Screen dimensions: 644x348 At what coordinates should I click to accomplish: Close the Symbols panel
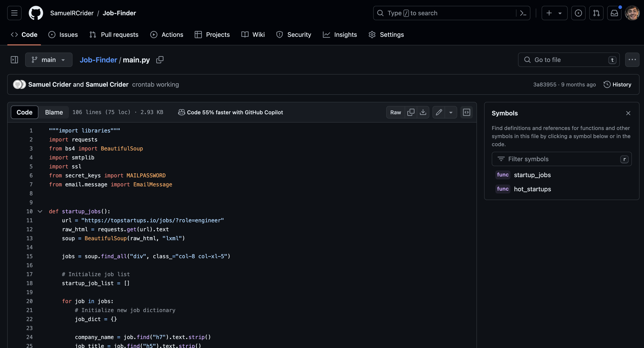click(x=628, y=113)
